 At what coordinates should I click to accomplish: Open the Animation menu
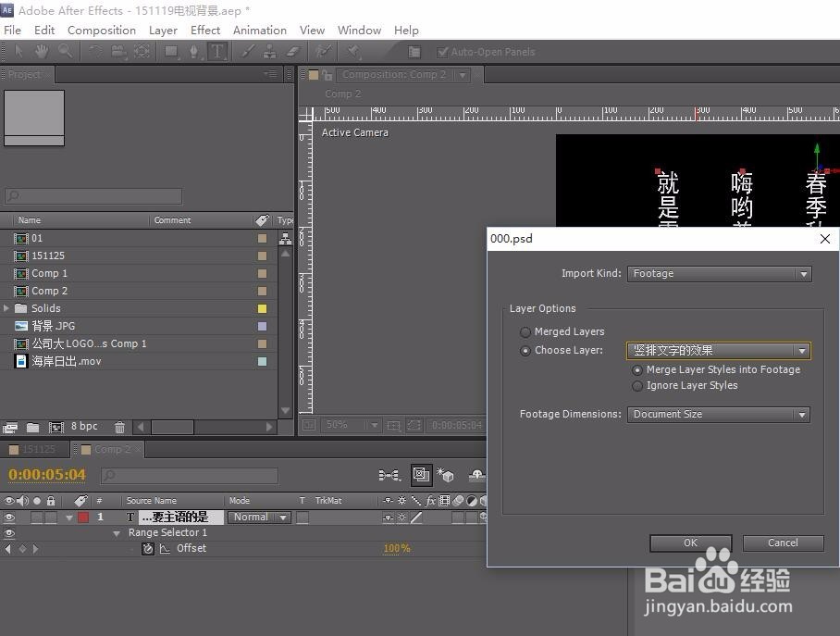tap(260, 31)
